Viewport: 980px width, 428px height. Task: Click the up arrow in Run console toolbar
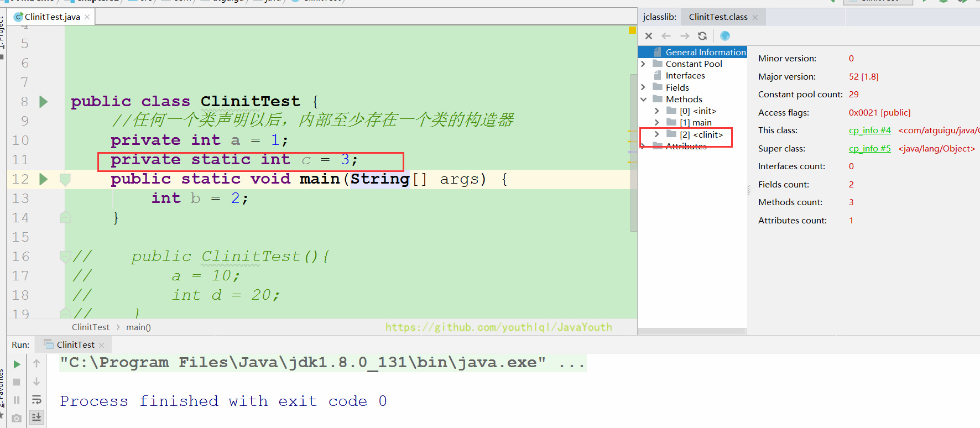(37, 363)
